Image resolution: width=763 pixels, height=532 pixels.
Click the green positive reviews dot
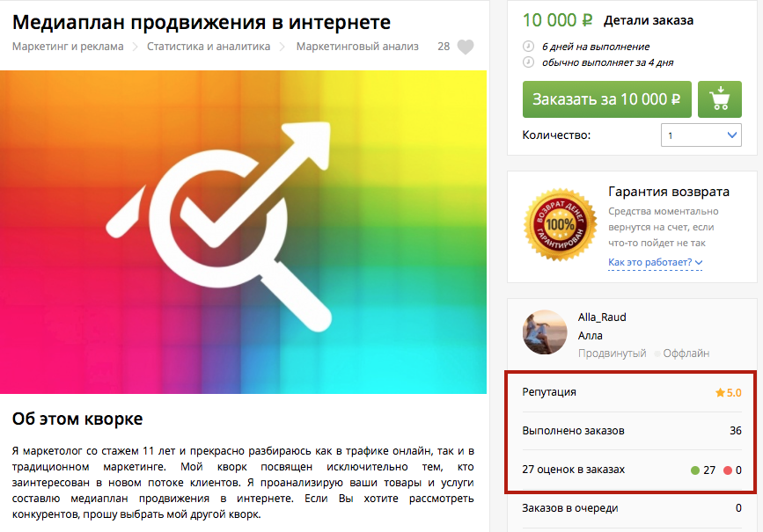click(x=695, y=470)
